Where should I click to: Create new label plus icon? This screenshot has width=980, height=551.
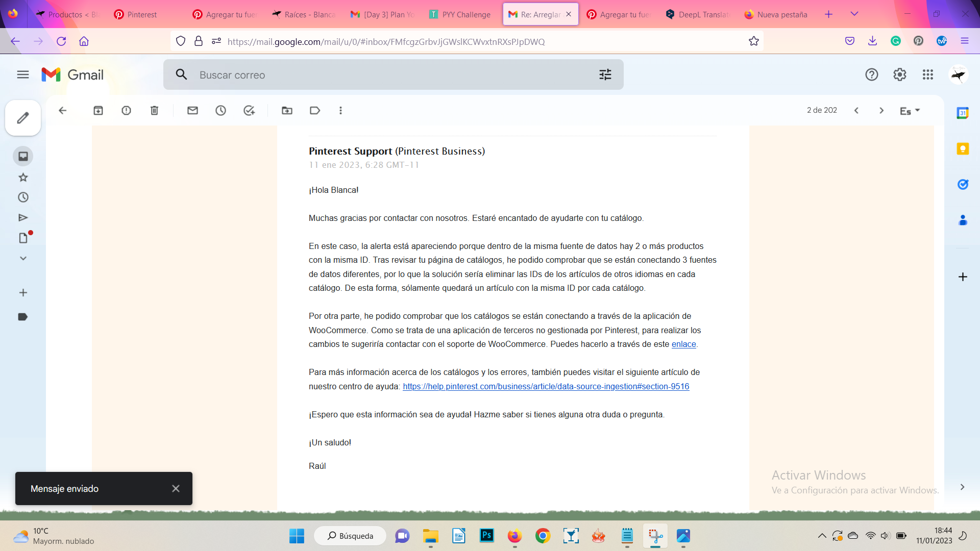[x=23, y=292]
